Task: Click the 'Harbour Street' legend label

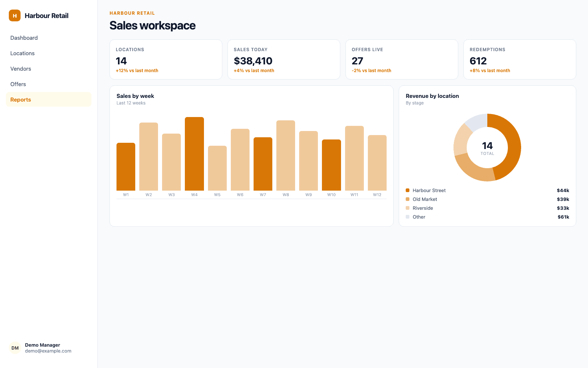Action: coord(429,190)
